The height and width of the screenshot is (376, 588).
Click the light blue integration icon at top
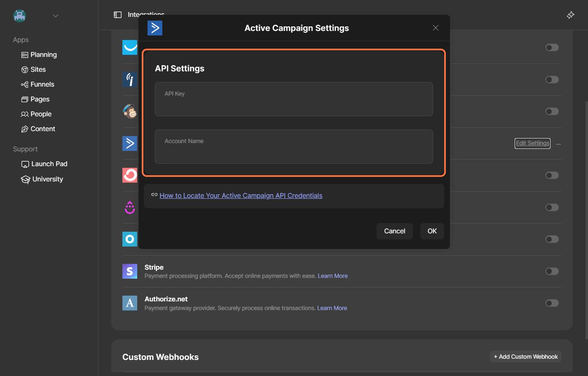tap(130, 47)
